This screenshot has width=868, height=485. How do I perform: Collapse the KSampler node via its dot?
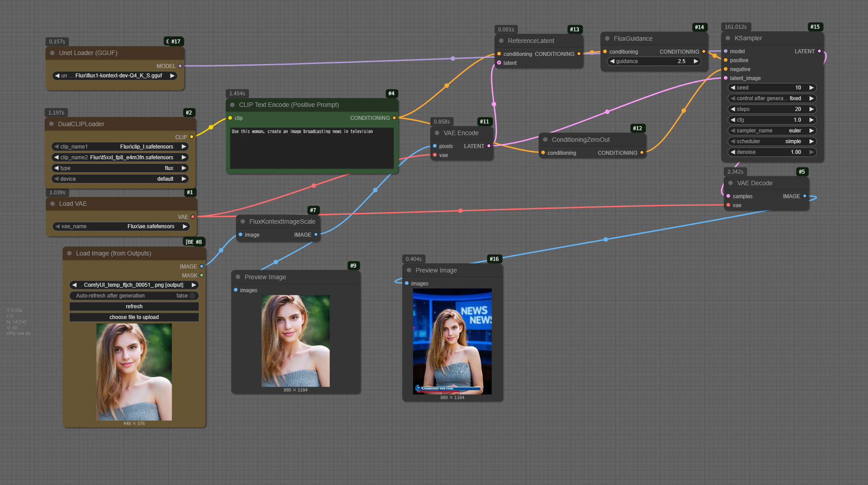728,38
